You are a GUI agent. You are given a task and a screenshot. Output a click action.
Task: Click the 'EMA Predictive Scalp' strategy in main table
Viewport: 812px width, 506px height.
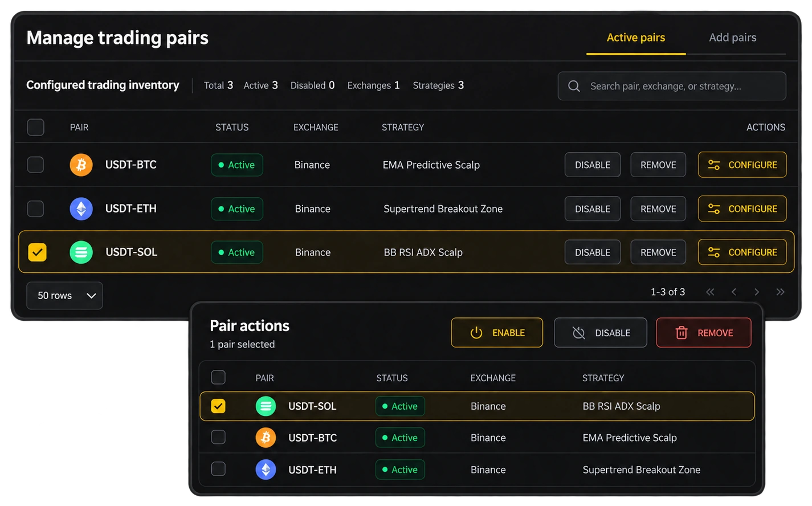(431, 165)
